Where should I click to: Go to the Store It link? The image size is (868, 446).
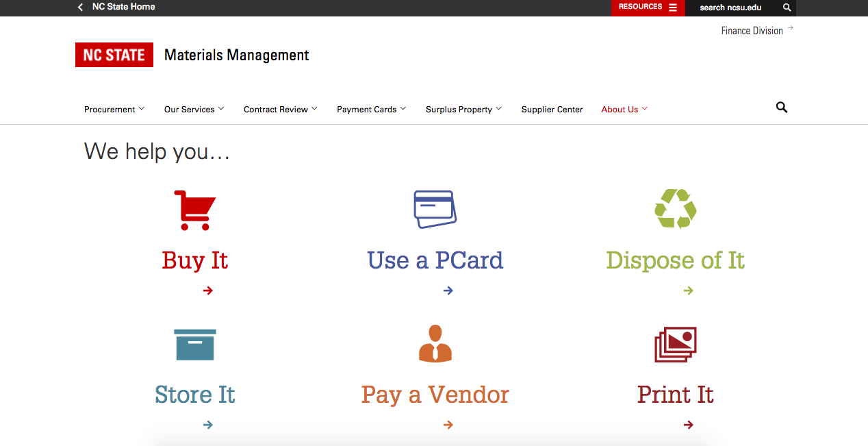[195, 395]
